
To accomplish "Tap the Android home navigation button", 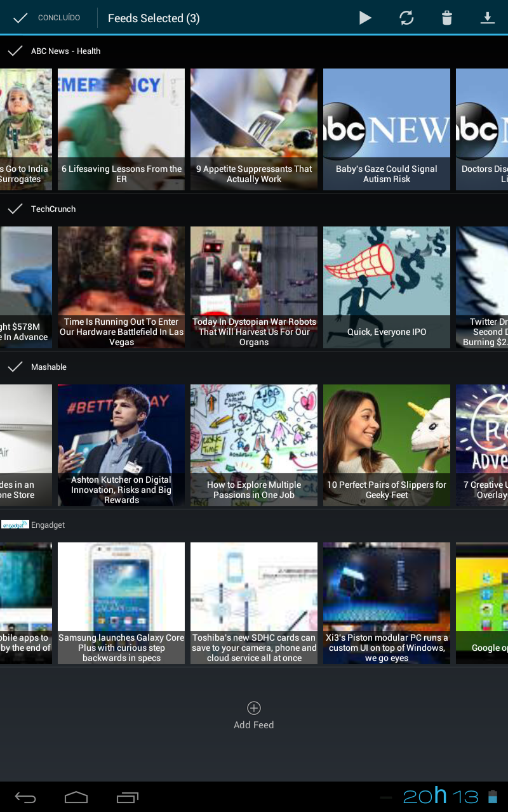I will point(76,797).
